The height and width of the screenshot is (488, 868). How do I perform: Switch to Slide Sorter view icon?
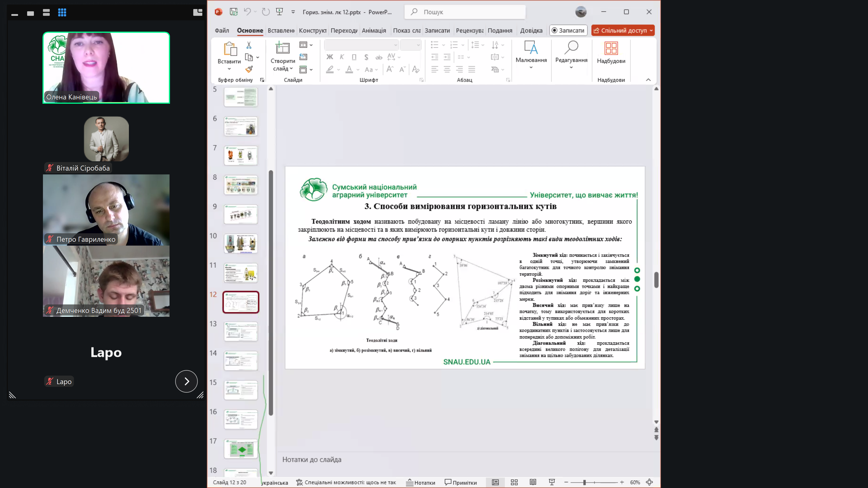point(514,482)
